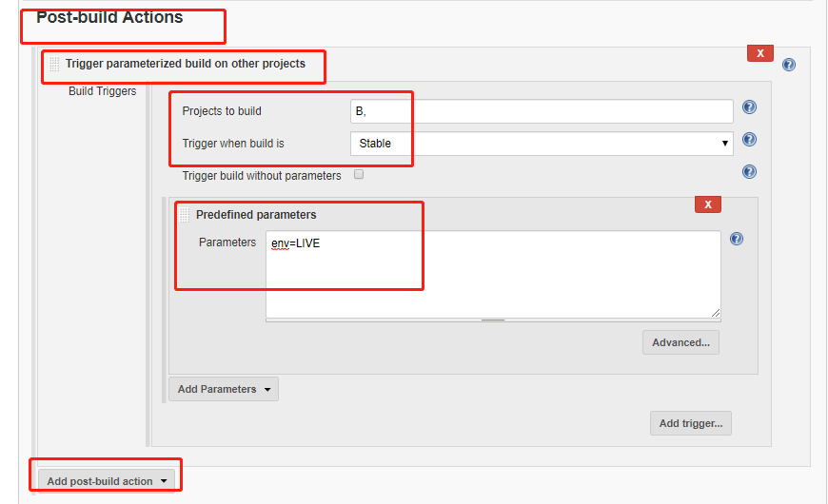Click help icon beside Projects to build
Image resolution: width=828 pixels, height=504 pixels.
pyautogui.click(x=749, y=107)
